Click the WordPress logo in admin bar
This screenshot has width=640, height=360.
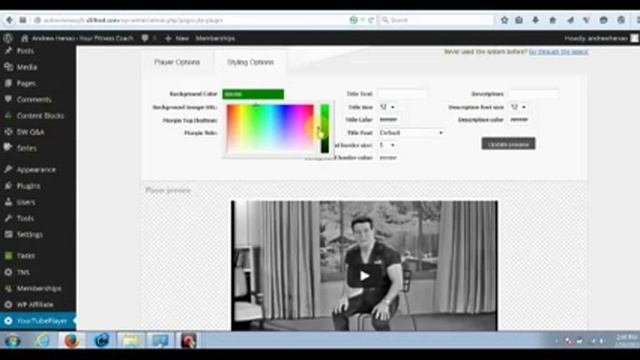tap(8, 38)
